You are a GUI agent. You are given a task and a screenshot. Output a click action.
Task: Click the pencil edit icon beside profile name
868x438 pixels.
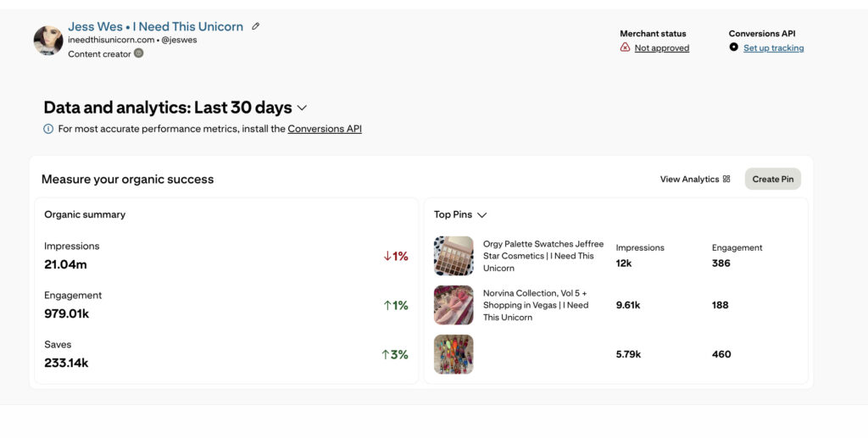[x=256, y=26]
